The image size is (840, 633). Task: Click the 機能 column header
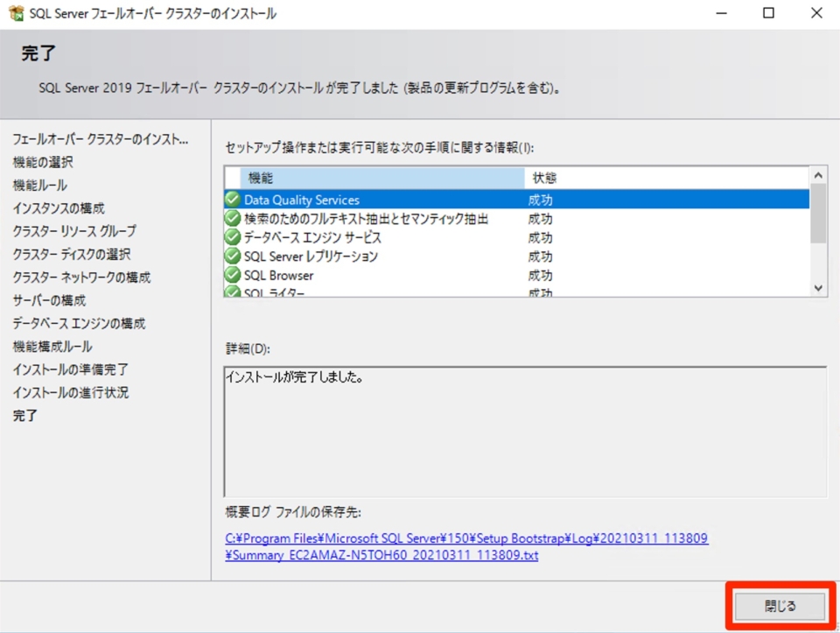pos(382,178)
